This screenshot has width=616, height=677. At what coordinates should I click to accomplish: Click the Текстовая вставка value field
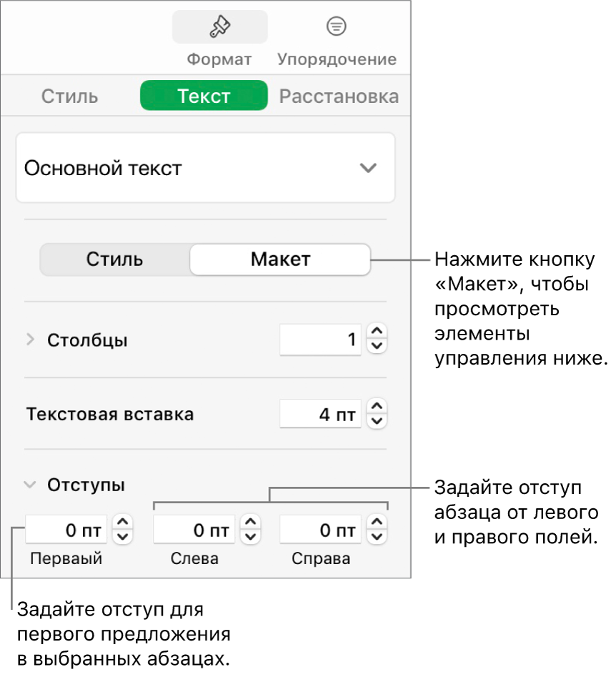click(321, 414)
